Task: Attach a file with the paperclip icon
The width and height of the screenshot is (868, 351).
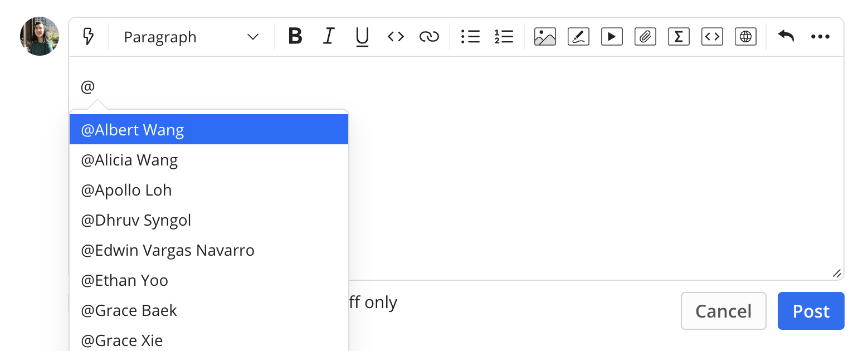Action: click(645, 37)
